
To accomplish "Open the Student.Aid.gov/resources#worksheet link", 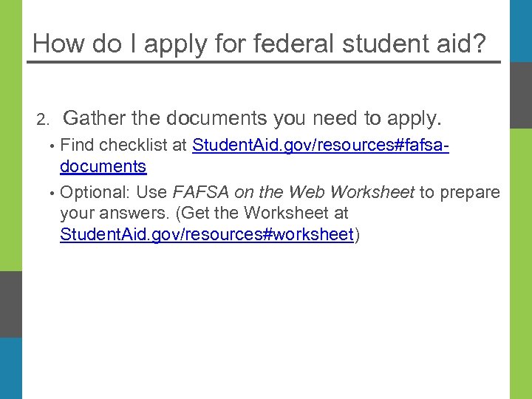I will [x=207, y=235].
